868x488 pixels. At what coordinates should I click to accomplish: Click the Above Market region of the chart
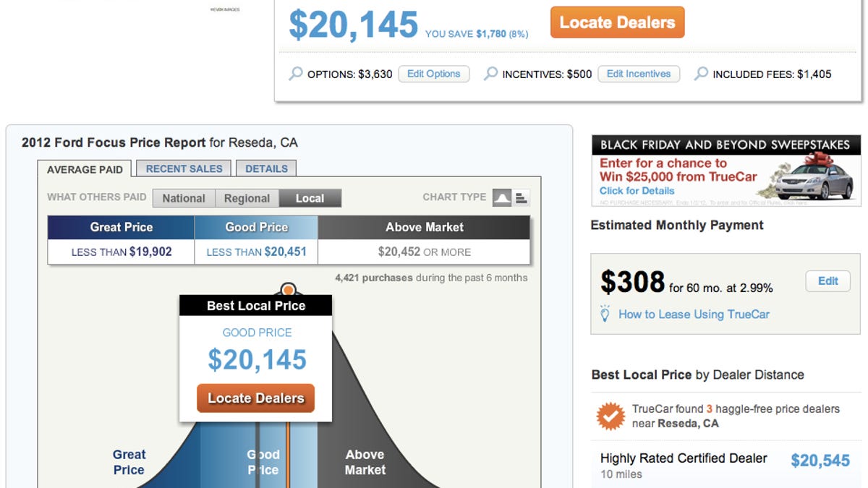coord(365,462)
